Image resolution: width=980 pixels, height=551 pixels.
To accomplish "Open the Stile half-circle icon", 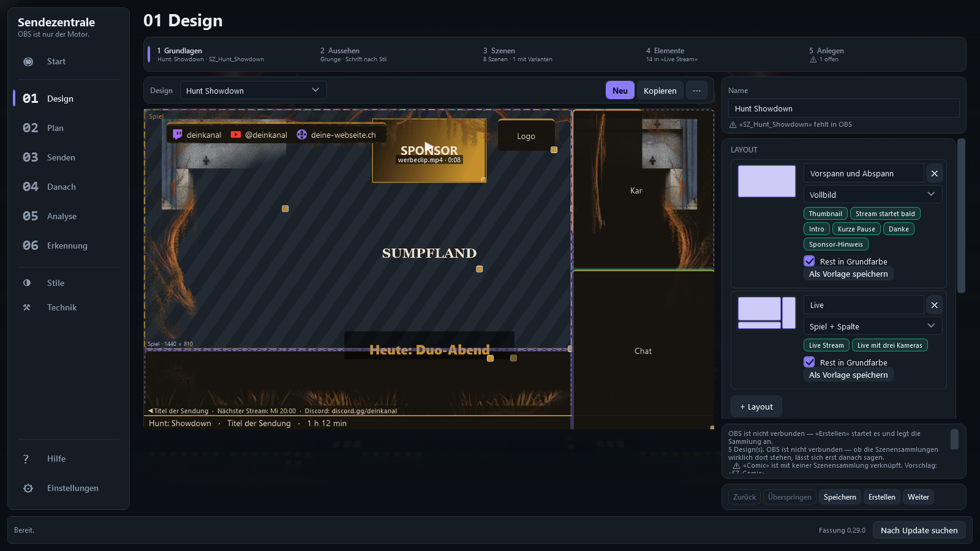I will (27, 283).
